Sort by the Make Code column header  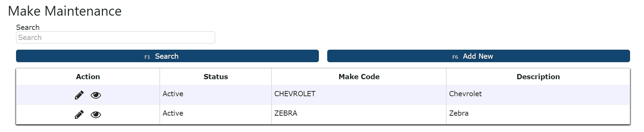pyautogui.click(x=359, y=77)
